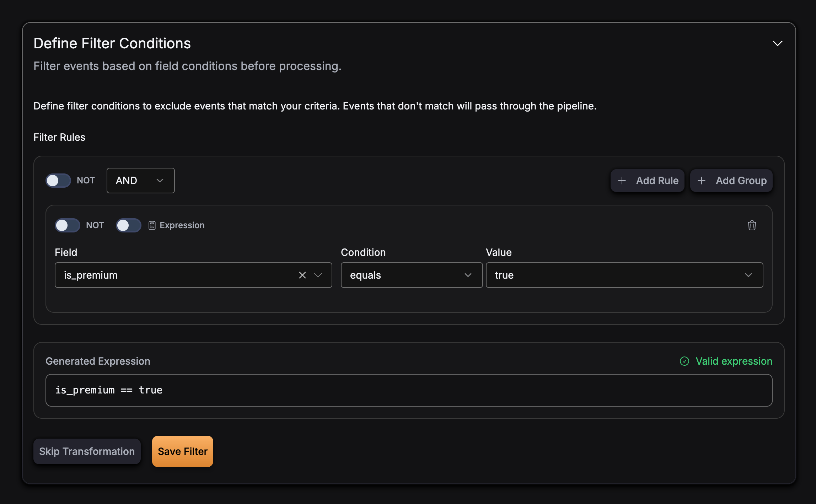Screen dimensions: 816x504
Task: Click the plus icon on Add Rule
Action: (622, 181)
